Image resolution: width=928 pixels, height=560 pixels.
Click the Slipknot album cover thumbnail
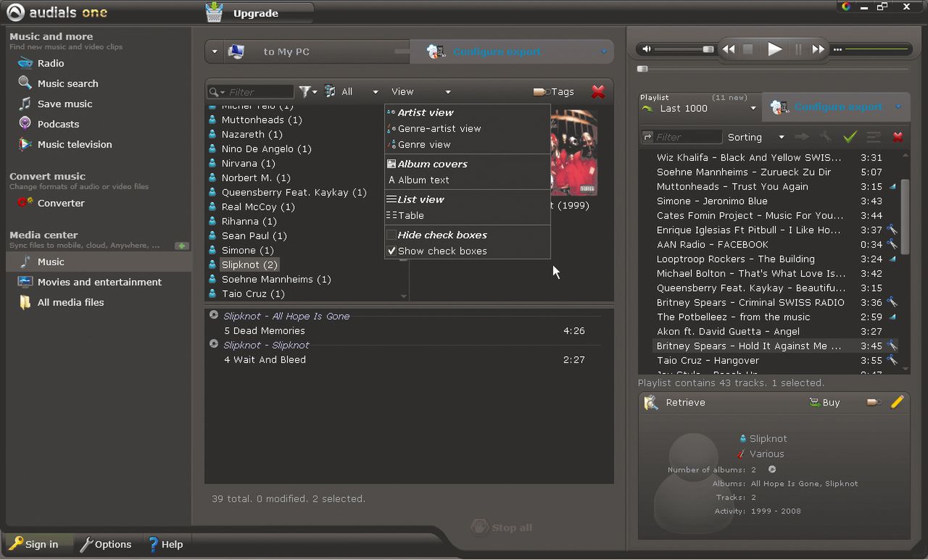pyautogui.click(x=574, y=151)
